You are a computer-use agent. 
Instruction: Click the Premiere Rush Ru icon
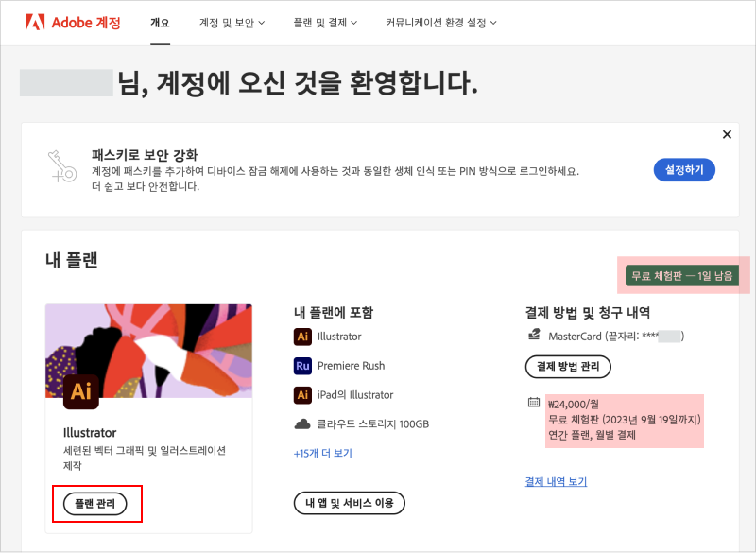(x=302, y=366)
